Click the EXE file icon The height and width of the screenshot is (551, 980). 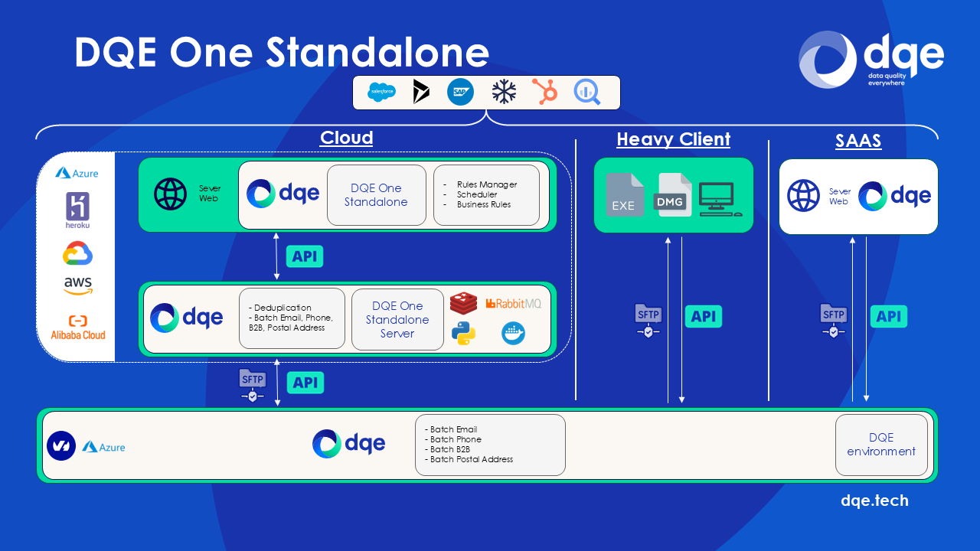625,194
